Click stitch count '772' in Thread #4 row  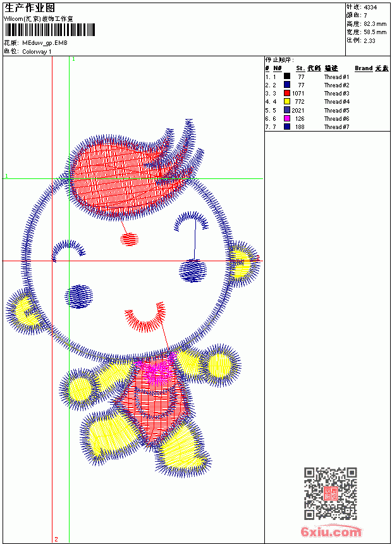300,102
